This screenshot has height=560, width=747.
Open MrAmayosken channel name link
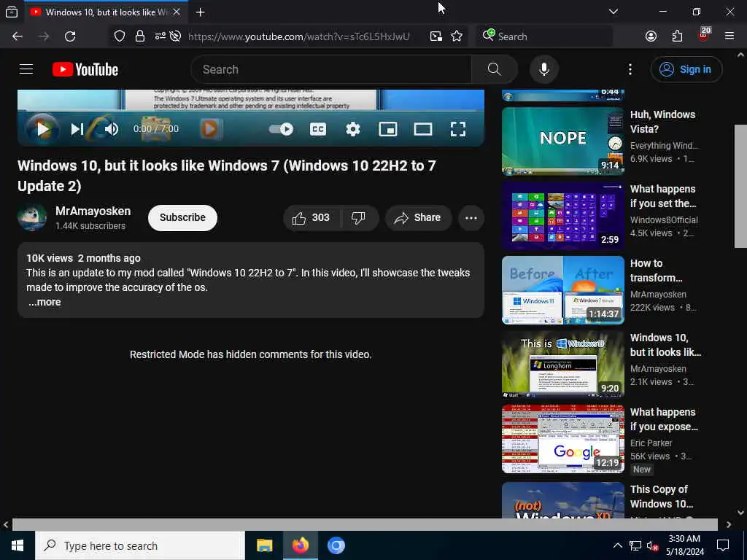click(93, 211)
